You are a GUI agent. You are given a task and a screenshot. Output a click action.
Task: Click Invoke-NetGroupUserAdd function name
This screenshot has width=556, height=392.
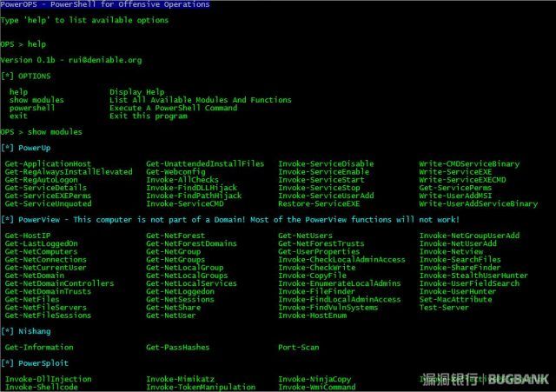469,236
